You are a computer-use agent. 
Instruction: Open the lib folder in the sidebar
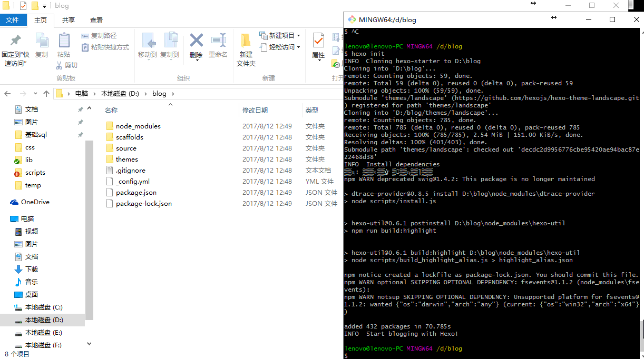pyautogui.click(x=29, y=160)
